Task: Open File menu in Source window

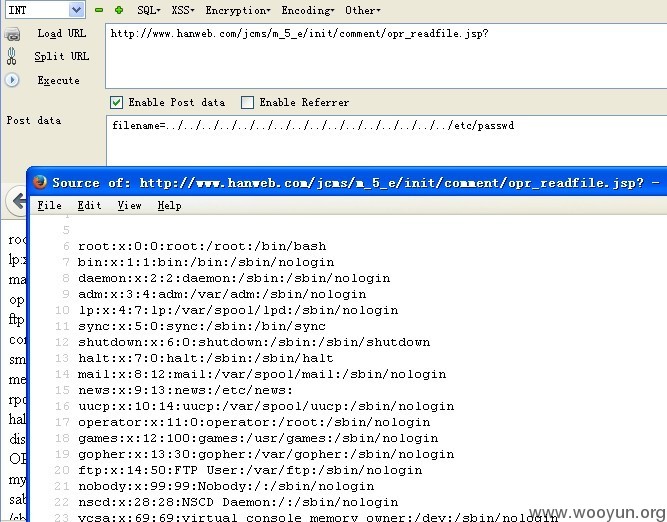Action: tap(49, 205)
